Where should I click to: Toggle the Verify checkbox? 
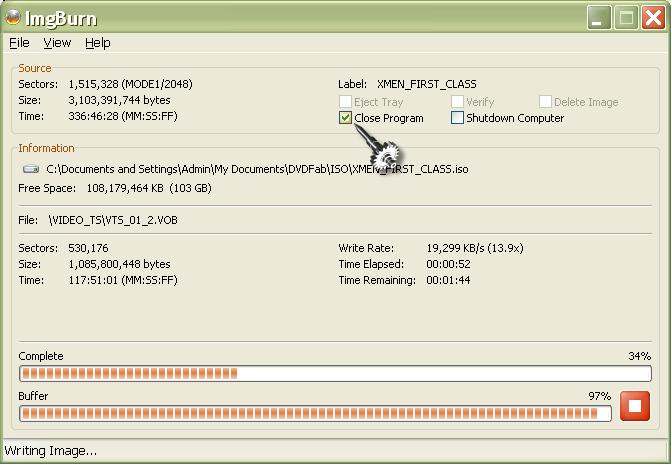click(457, 102)
